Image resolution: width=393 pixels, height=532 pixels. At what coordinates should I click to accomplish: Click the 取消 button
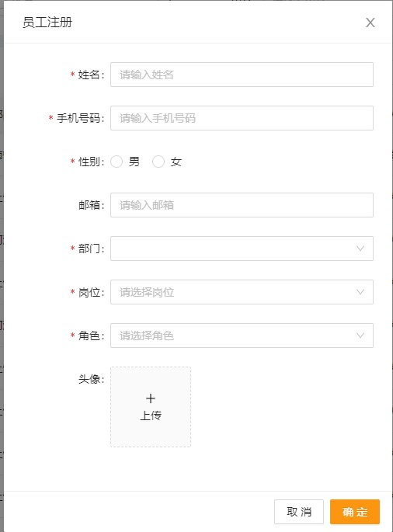299,512
